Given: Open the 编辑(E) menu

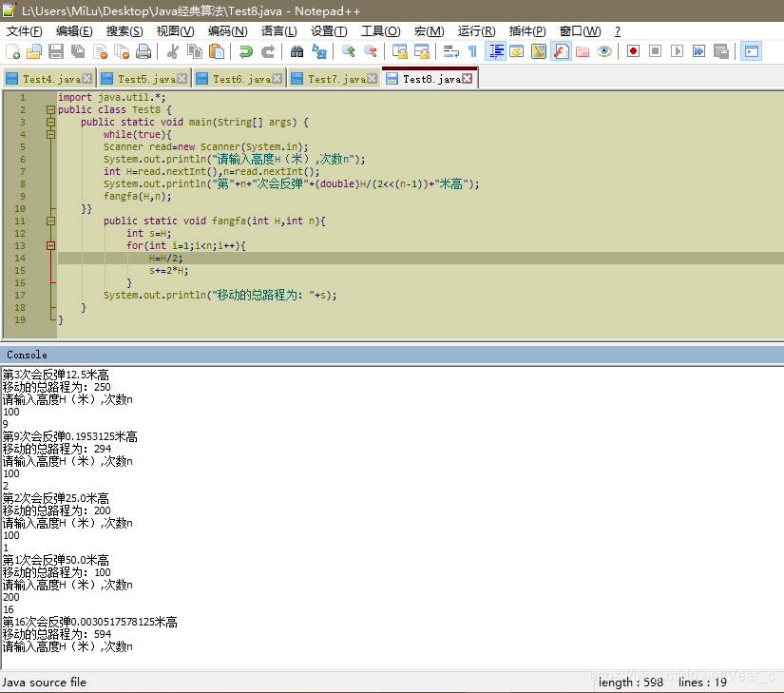Looking at the screenshot, I should (x=74, y=31).
